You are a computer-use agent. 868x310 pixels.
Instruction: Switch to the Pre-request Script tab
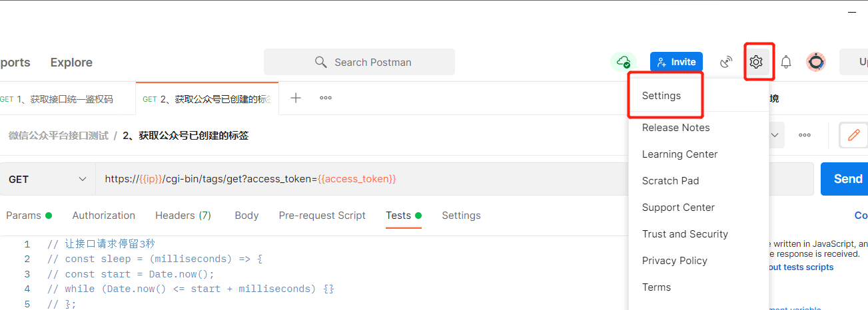point(322,216)
